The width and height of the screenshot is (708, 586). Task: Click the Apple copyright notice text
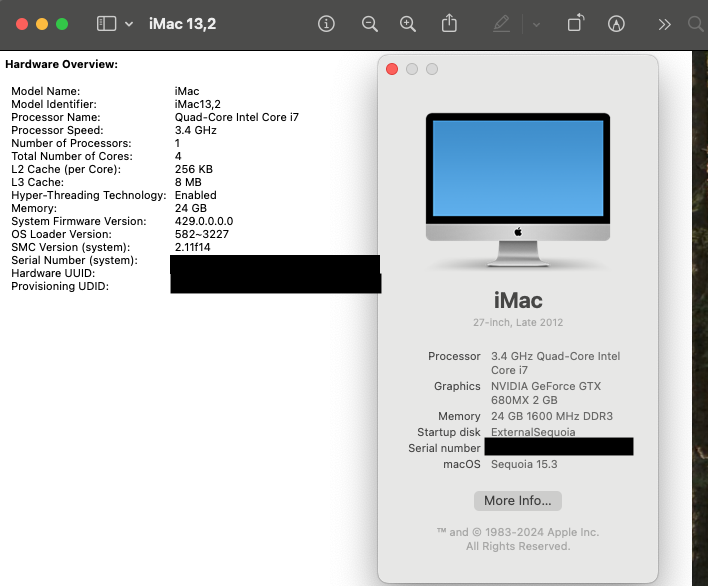tap(518, 539)
